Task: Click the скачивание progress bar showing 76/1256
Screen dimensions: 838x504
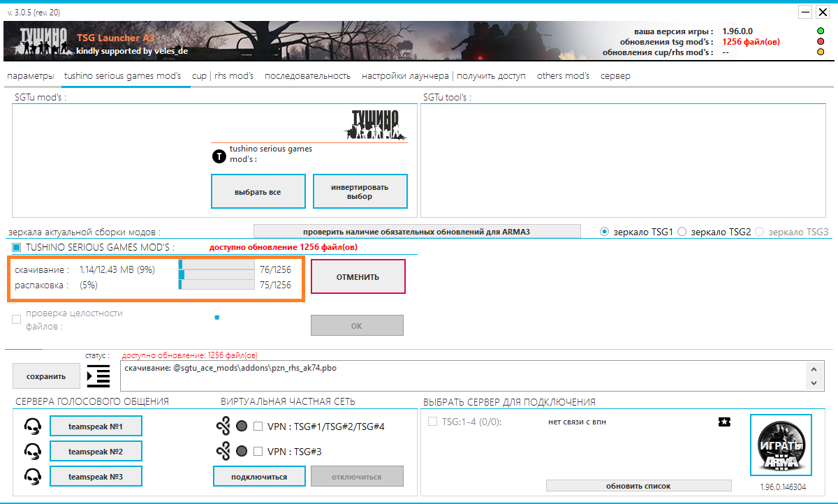Action: 216,265
